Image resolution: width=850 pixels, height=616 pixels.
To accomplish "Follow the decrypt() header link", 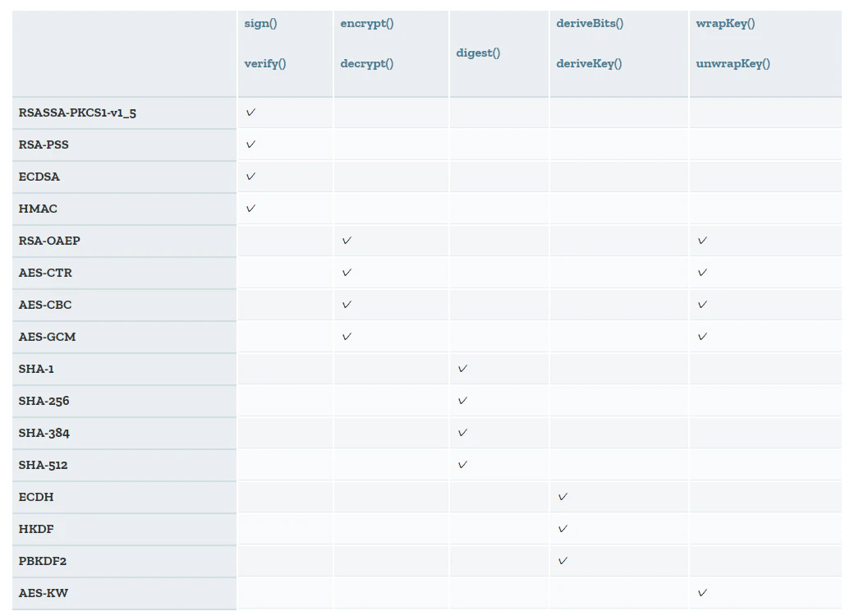I will [366, 63].
